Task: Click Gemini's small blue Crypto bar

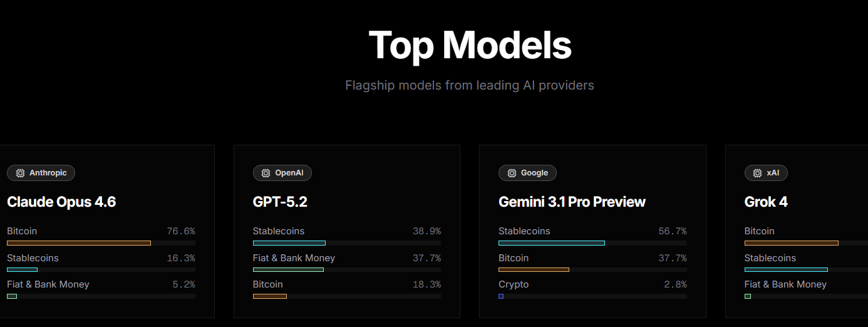Action: (501, 296)
